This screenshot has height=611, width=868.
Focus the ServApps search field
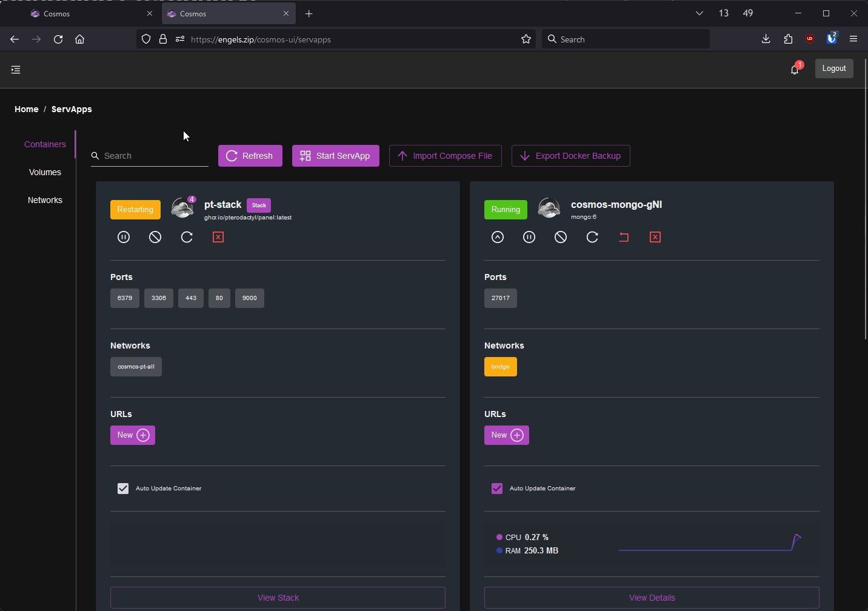155,156
